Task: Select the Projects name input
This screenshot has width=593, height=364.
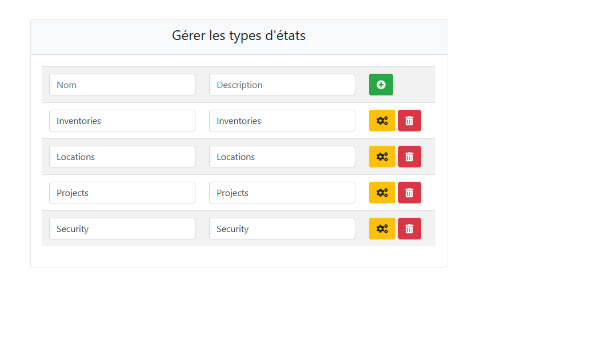Action: [122, 193]
